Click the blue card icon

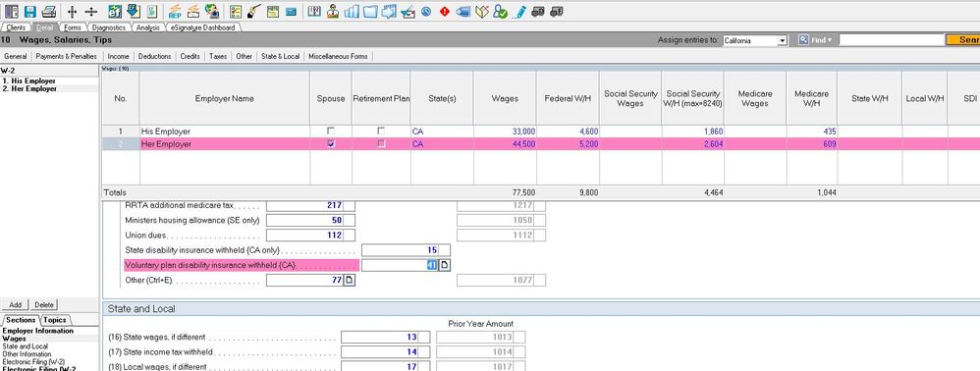click(x=292, y=11)
